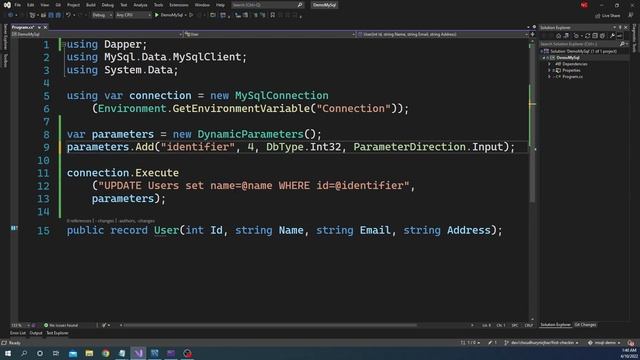
Task: Click Solution Explorer switch views icon
Action: 566,36
